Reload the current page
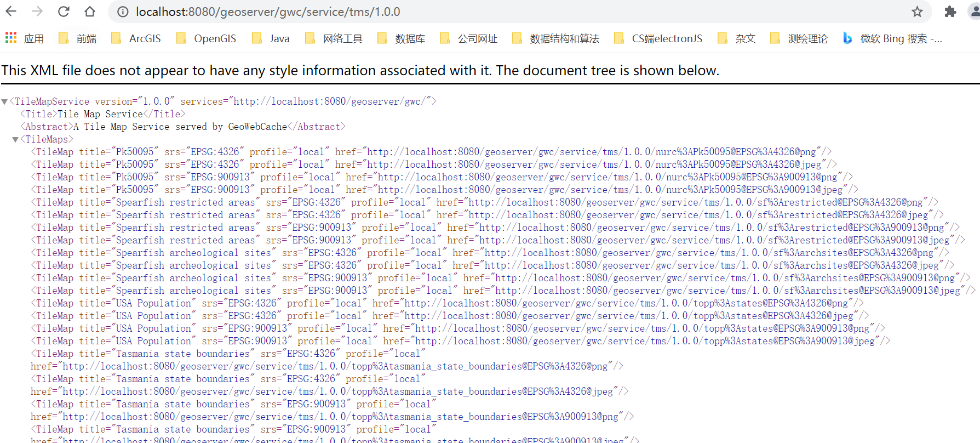 pos(64,12)
